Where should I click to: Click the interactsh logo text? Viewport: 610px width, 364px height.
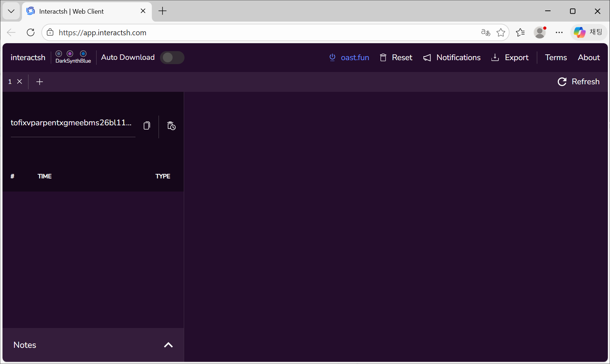(x=28, y=58)
